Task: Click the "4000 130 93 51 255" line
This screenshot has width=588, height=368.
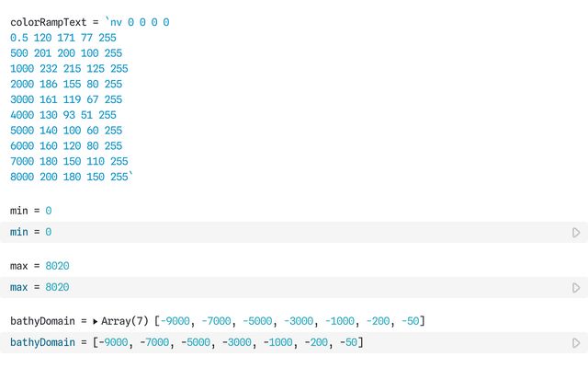Action: click(62, 115)
